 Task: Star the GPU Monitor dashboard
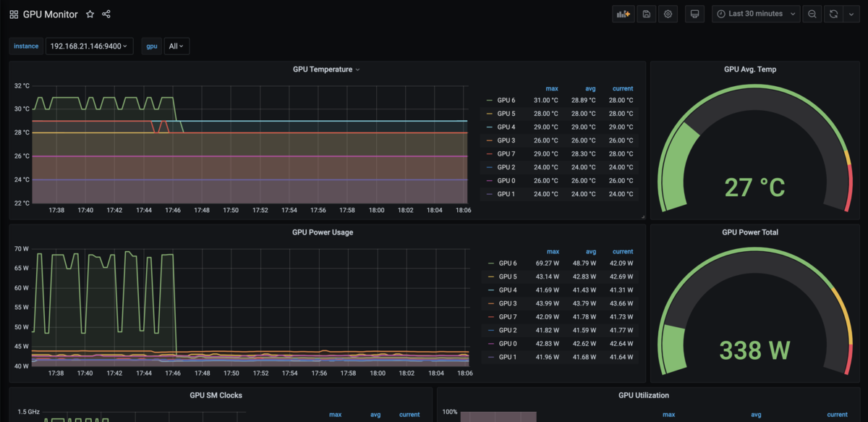90,14
